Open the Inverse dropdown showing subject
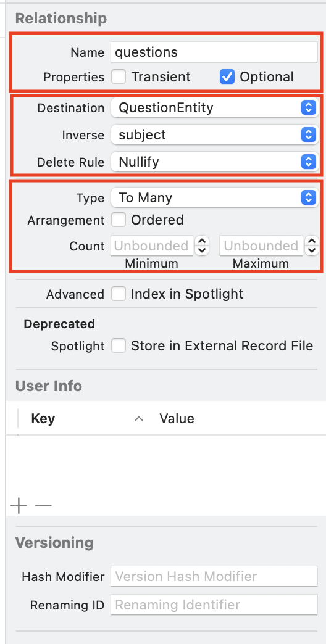This screenshot has width=326, height=644. coord(214,134)
